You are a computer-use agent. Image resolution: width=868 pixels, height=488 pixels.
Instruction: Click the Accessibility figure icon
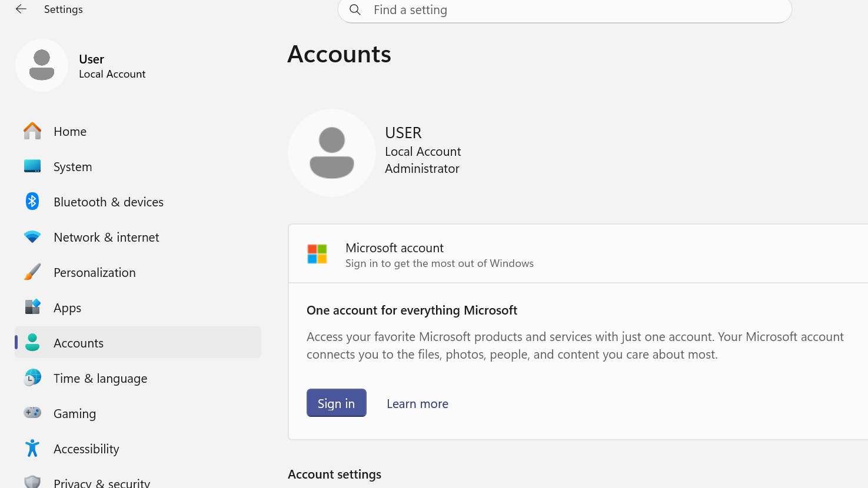pyautogui.click(x=32, y=449)
